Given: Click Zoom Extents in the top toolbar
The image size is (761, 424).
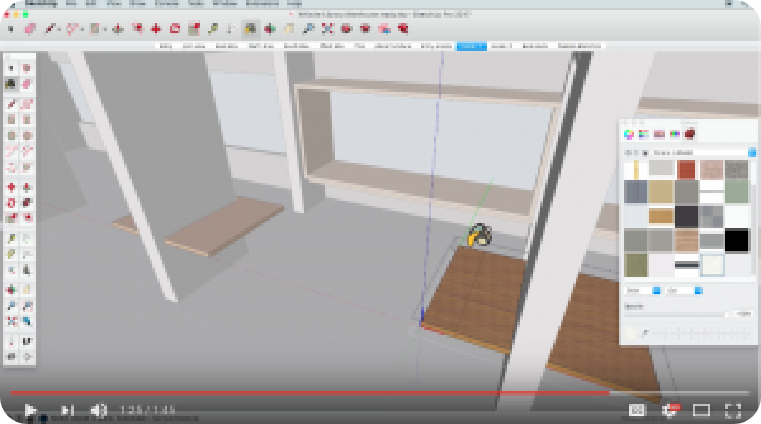Looking at the screenshot, I should (x=328, y=29).
